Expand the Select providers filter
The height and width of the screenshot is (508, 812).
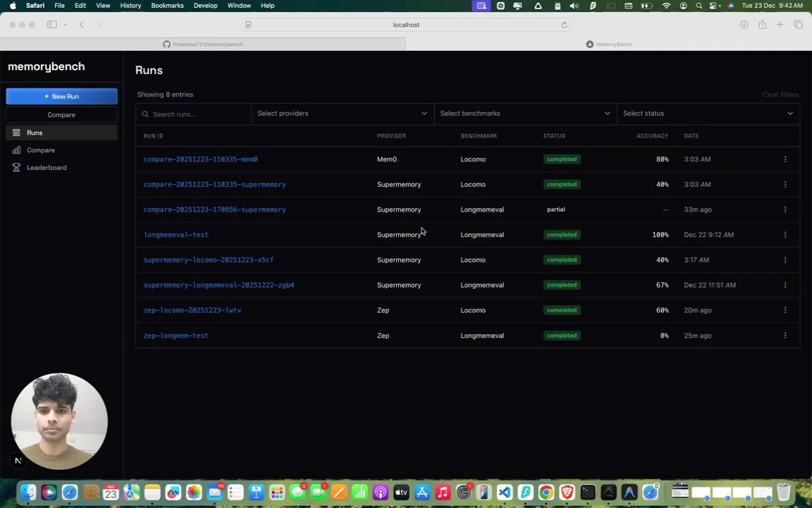click(343, 114)
